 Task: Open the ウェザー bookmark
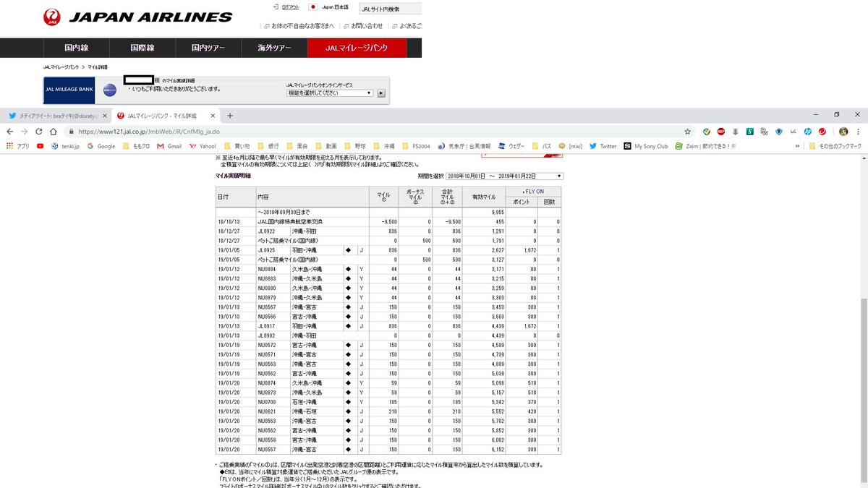511,146
